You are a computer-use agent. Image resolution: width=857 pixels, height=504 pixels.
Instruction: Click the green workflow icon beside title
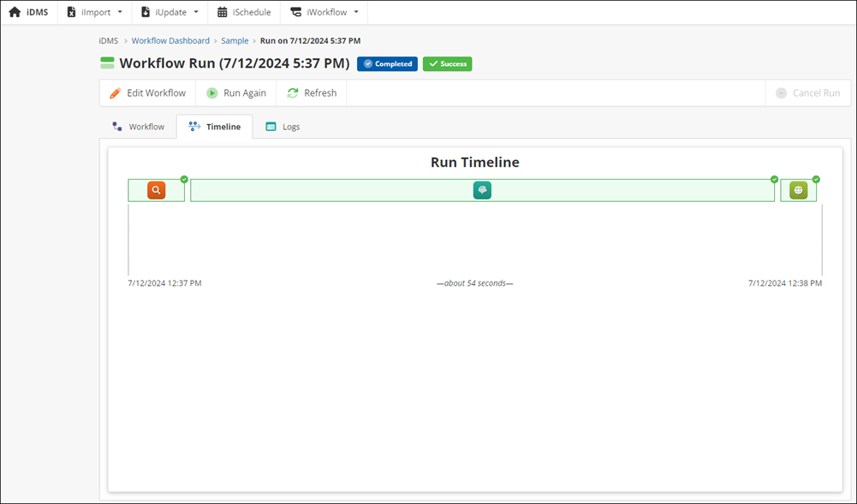[x=107, y=63]
